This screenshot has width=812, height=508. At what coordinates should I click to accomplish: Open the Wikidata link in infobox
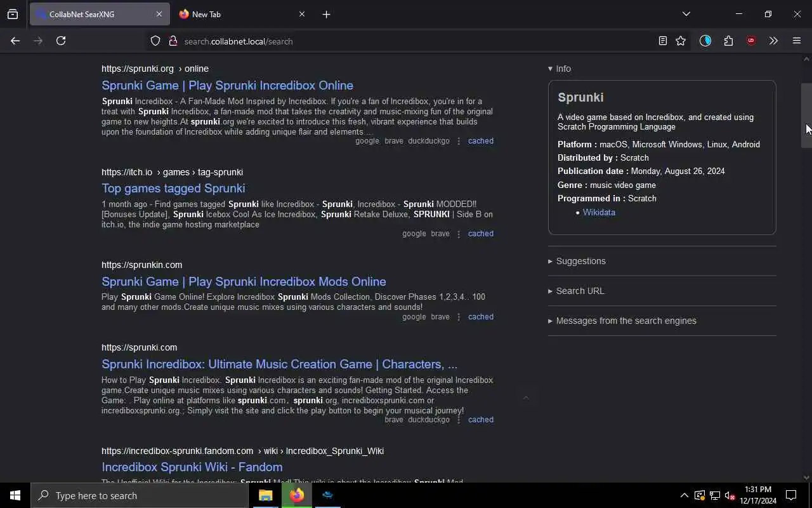(x=599, y=212)
